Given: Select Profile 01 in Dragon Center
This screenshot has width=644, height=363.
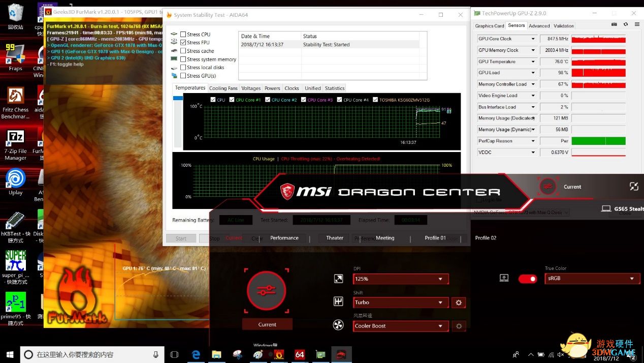Looking at the screenshot, I should pyautogui.click(x=435, y=238).
